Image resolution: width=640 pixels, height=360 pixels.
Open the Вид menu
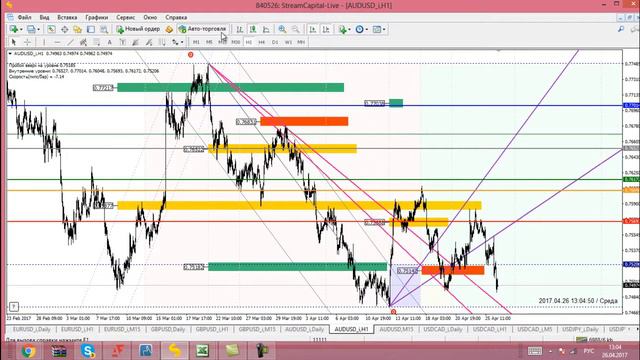pyautogui.click(x=44, y=18)
